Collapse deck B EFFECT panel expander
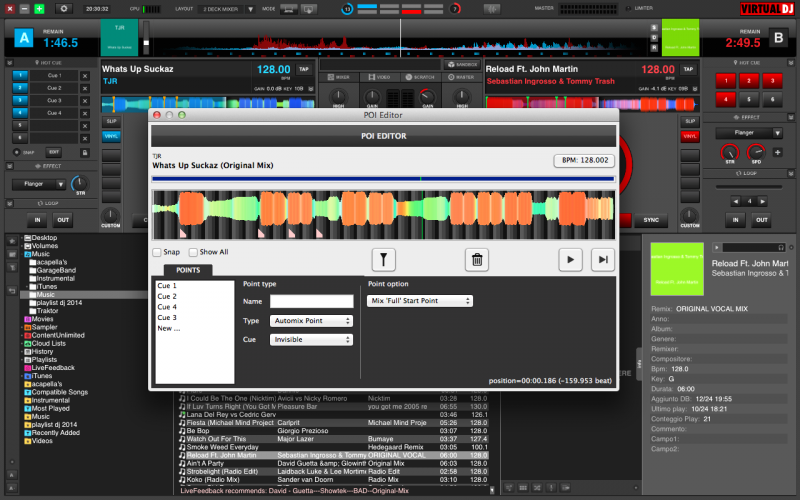The image size is (800, 500). point(790,117)
